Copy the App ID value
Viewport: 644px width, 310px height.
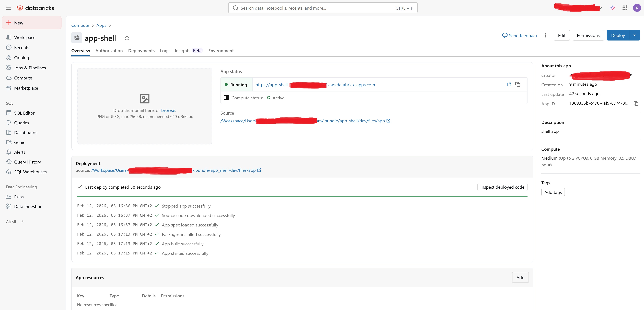636,104
